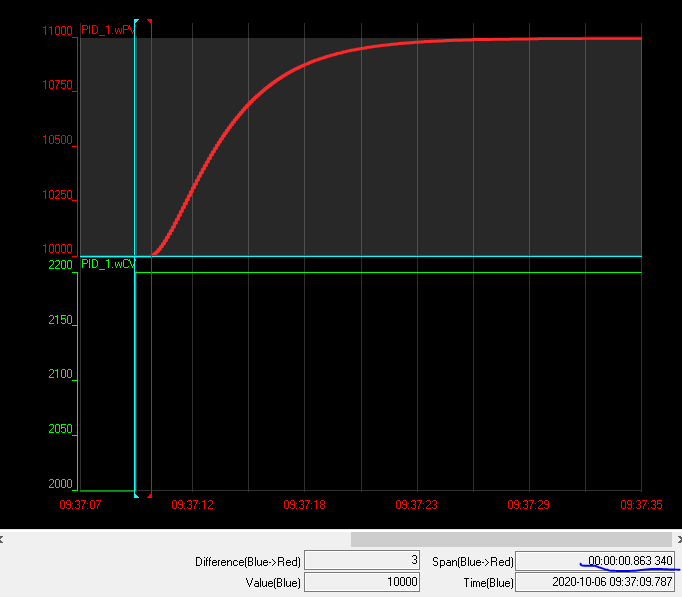Select the PID_1.wCV trace label
Image resolution: width=682 pixels, height=597 pixels.
click(x=108, y=264)
